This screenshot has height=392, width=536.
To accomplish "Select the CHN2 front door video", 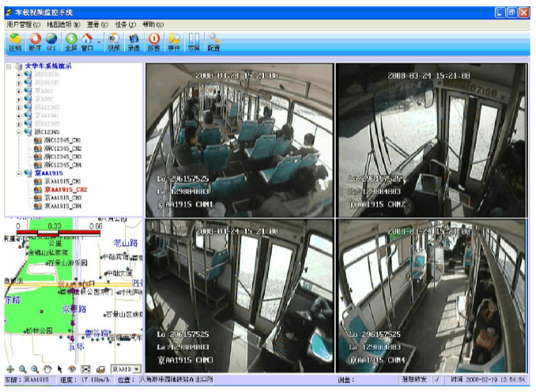I will tap(431, 140).
